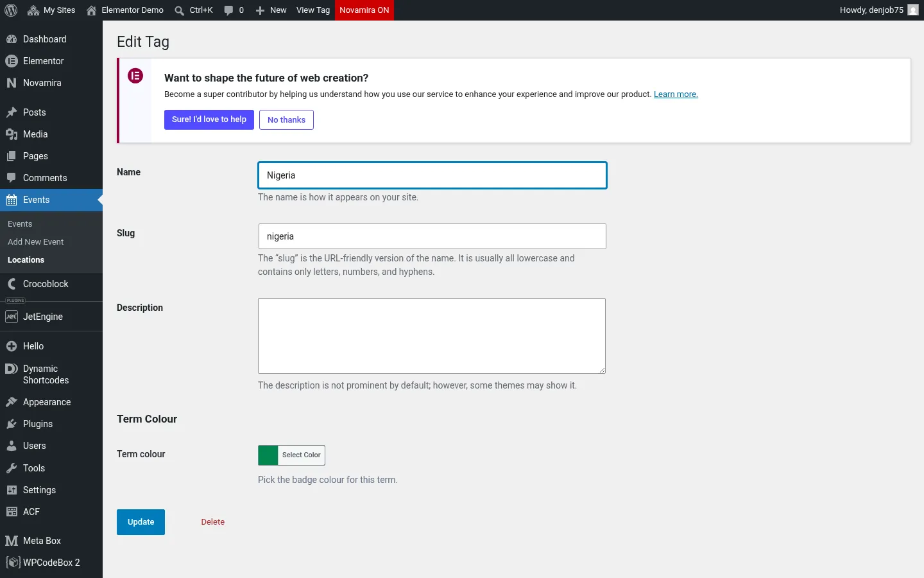Click the Edit Tag heading

coord(143,42)
